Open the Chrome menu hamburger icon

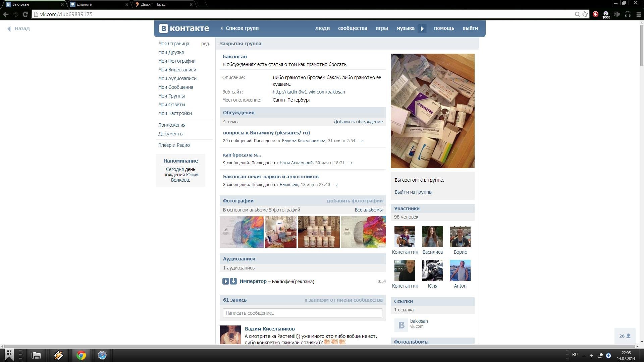click(x=639, y=14)
